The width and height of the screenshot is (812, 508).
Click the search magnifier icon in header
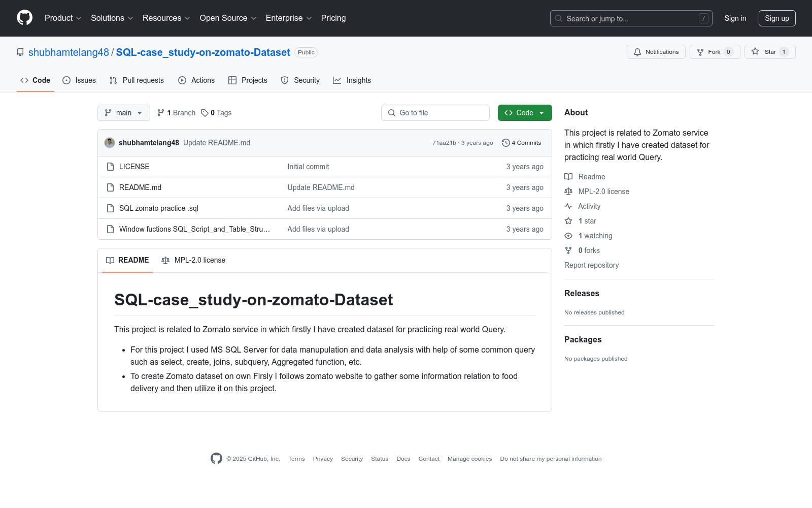[559, 18]
